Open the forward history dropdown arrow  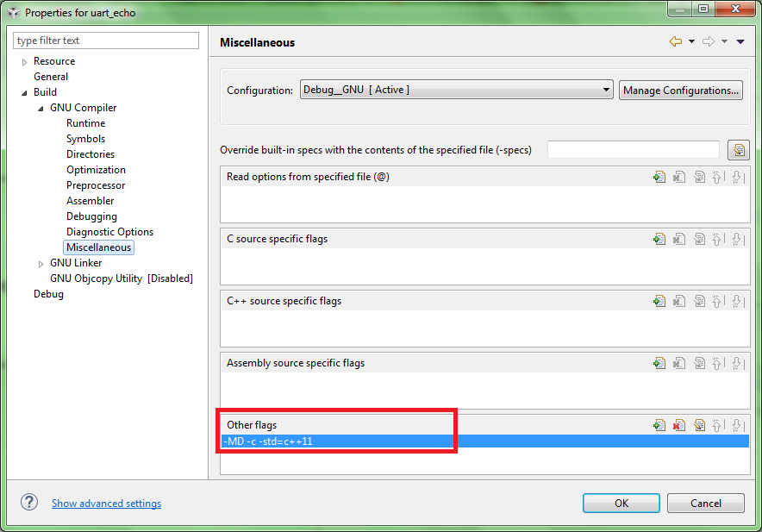point(725,42)
